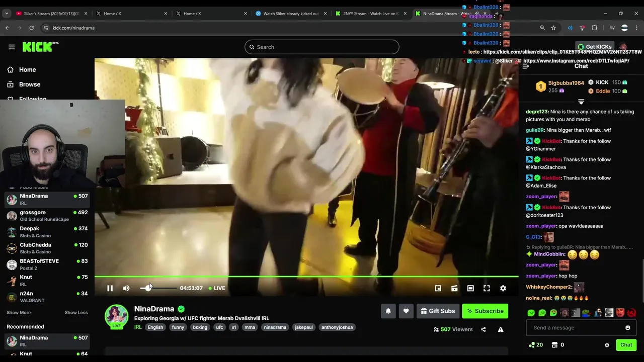Screen dimensions: 644x362
Task: Open NinaDrama under Recommended section
Action: coord(47,341)
